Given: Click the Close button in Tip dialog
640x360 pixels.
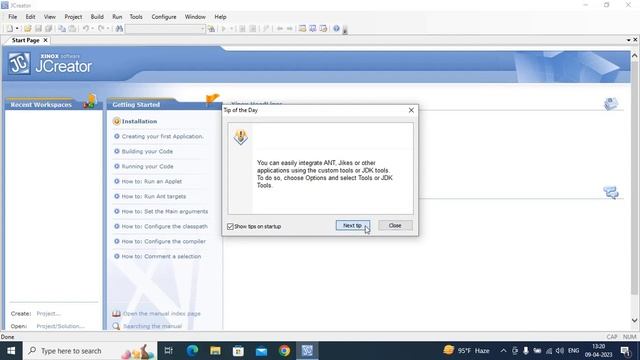Looking at the screenshot, I should click(395, 225).
